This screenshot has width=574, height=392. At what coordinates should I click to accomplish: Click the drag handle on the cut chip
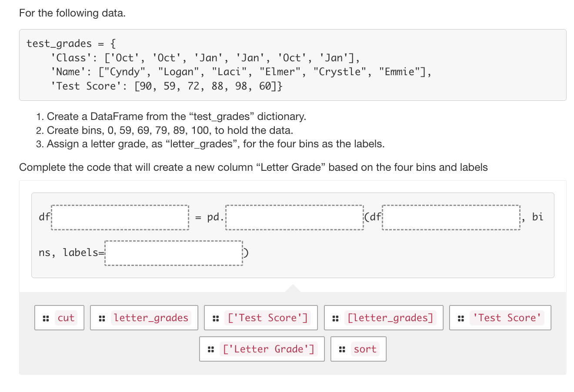point(46,318)
